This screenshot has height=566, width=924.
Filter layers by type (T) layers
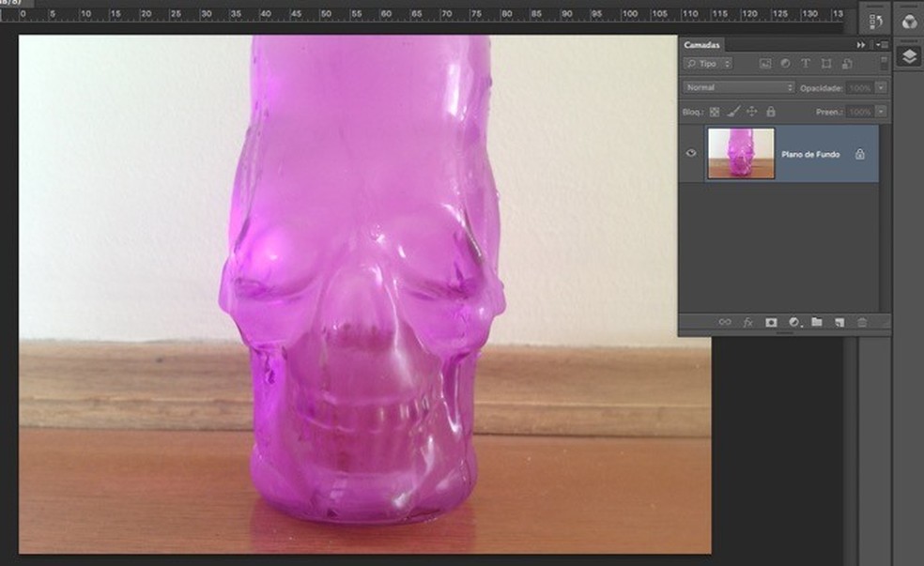pyautogui.click(x=805, y=64)
